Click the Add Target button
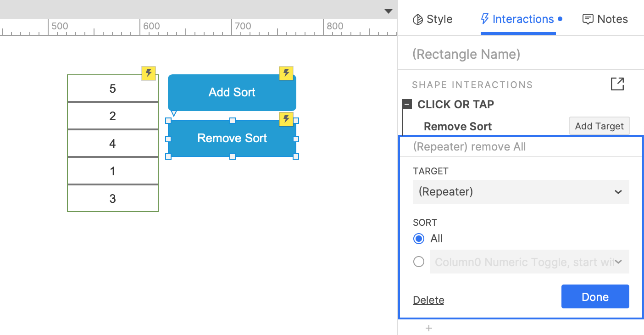The image size is (644, 335). tap(599, 126)
